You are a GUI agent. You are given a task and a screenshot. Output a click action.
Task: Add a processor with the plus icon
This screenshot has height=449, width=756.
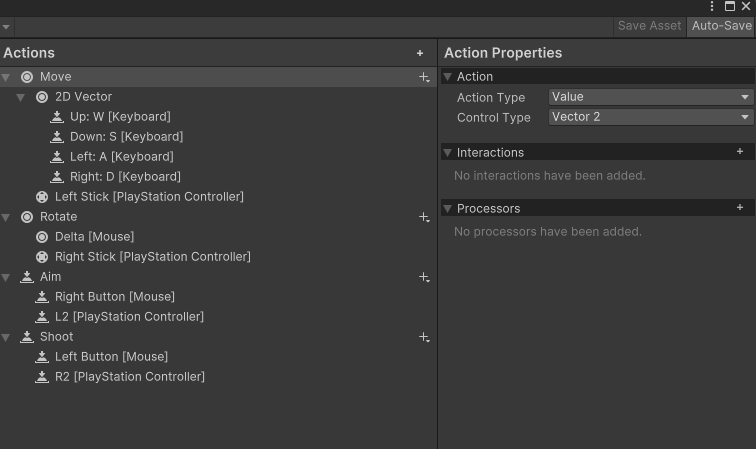tap(740, 208)
